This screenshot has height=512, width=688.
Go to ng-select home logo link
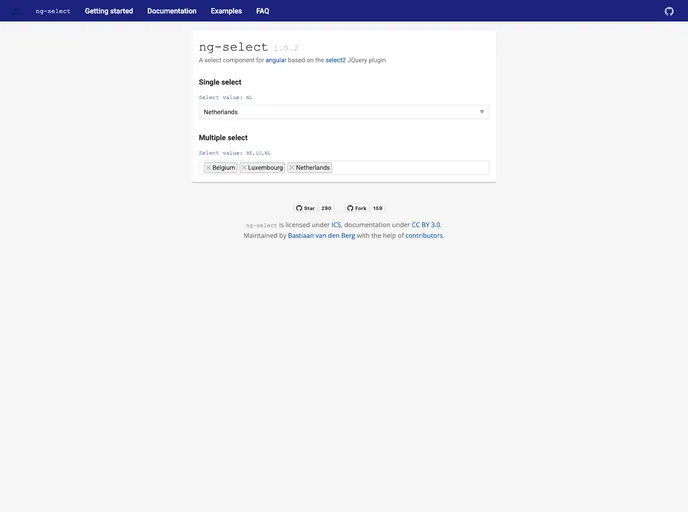point(53,11)
